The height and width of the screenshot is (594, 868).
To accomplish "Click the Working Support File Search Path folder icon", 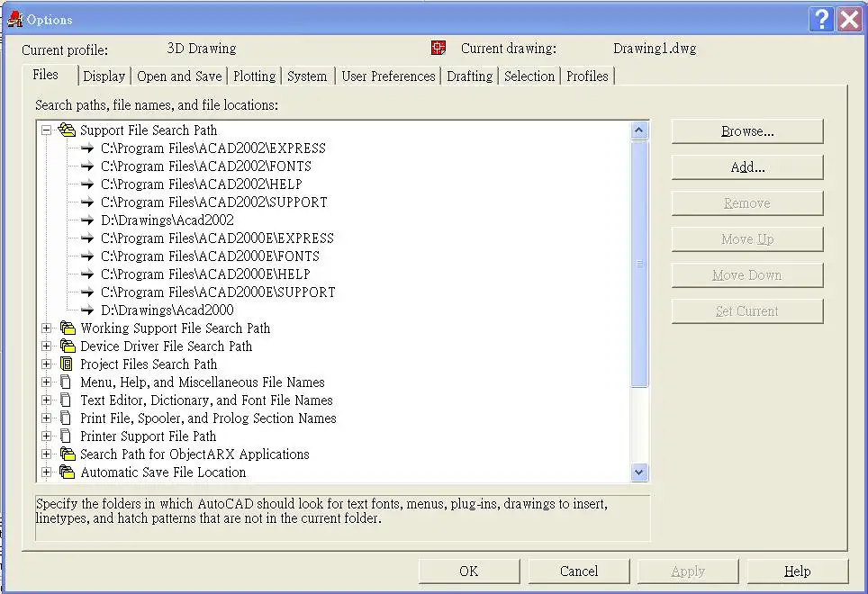I will point(67,328).
